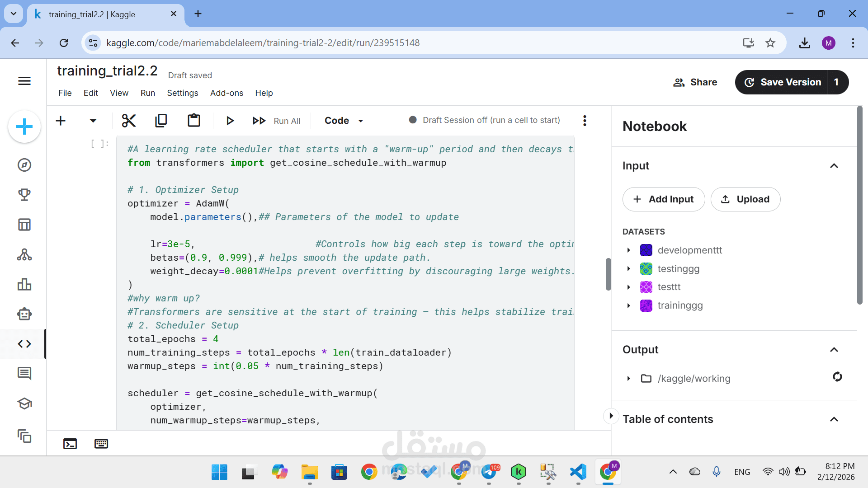The height and width of the screenshot is (488, 868).
Task: Run the current cell with play icon
Action: click(230, 121)
